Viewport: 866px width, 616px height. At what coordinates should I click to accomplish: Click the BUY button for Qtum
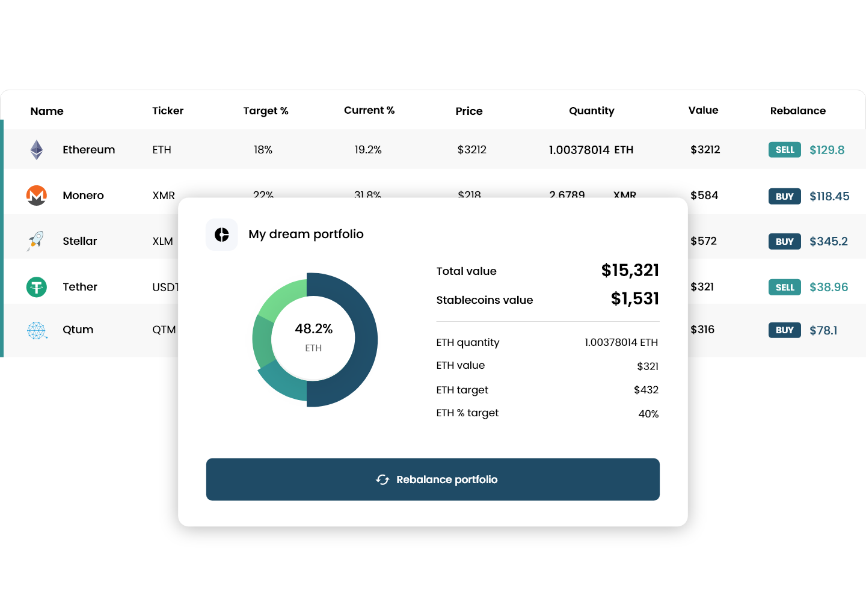click(784, 330)
